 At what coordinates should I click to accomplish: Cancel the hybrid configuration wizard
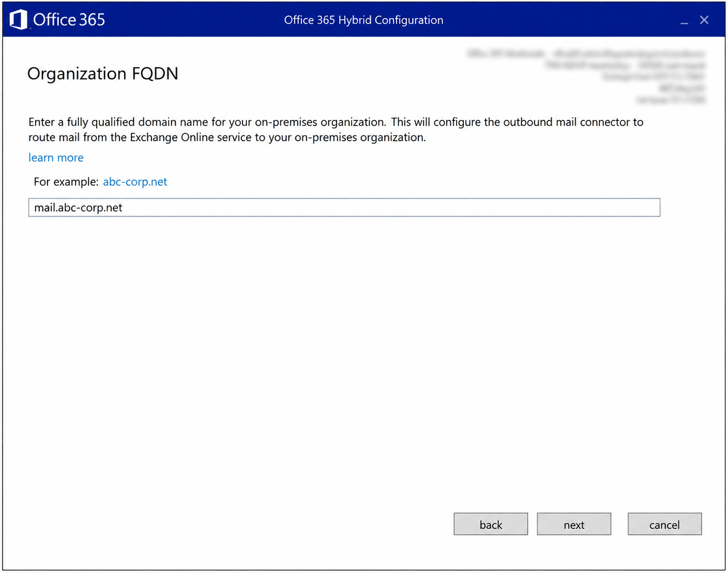665,524
